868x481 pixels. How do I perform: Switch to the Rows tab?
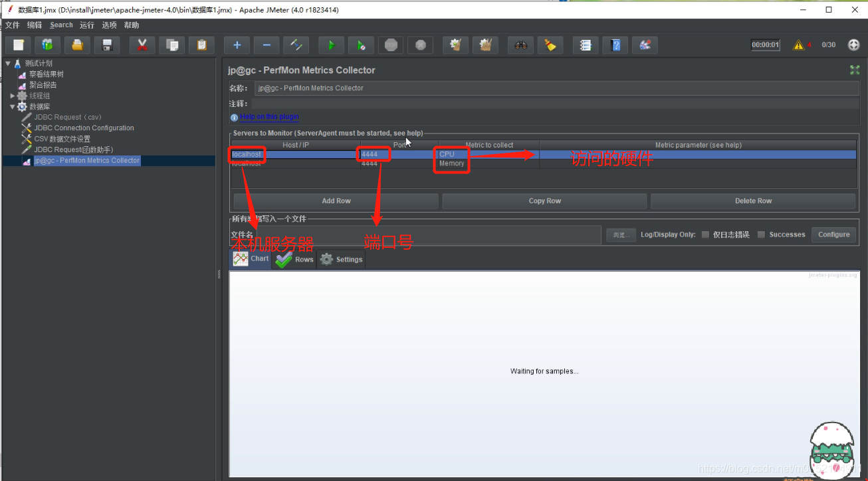click(294, 260)
